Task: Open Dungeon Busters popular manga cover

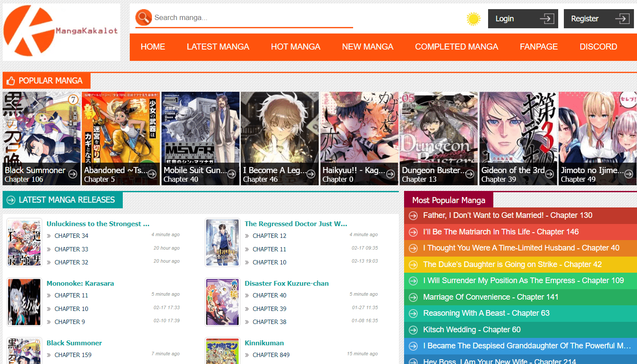Action: (x=439, y=138)
